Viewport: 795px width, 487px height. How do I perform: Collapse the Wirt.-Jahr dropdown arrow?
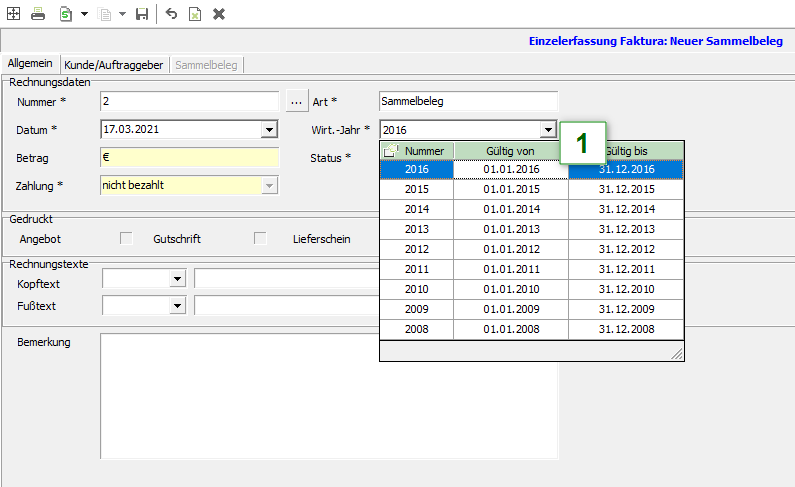pos(547,130)
